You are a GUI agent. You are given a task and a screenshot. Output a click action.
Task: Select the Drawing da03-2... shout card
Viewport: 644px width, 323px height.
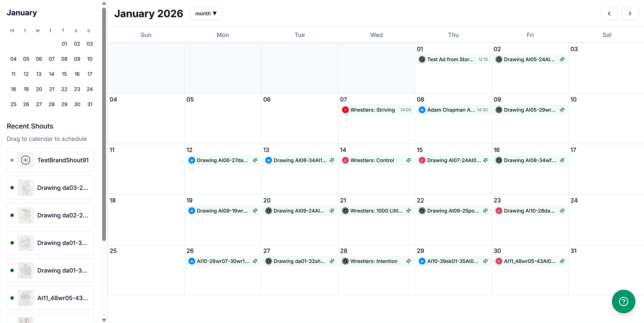(x=50, y=188)
